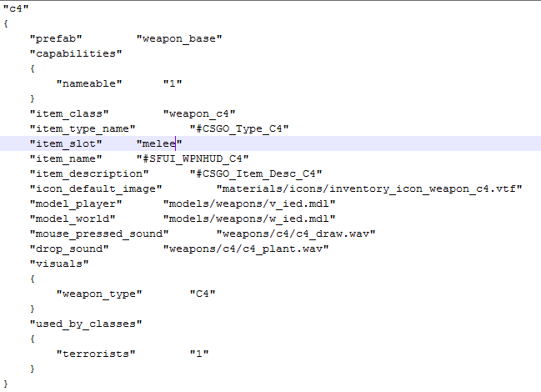Click the "1" value beside terrorists
Image resolution: width=541 pixels, height=392 pixels.
pos(199,354)
